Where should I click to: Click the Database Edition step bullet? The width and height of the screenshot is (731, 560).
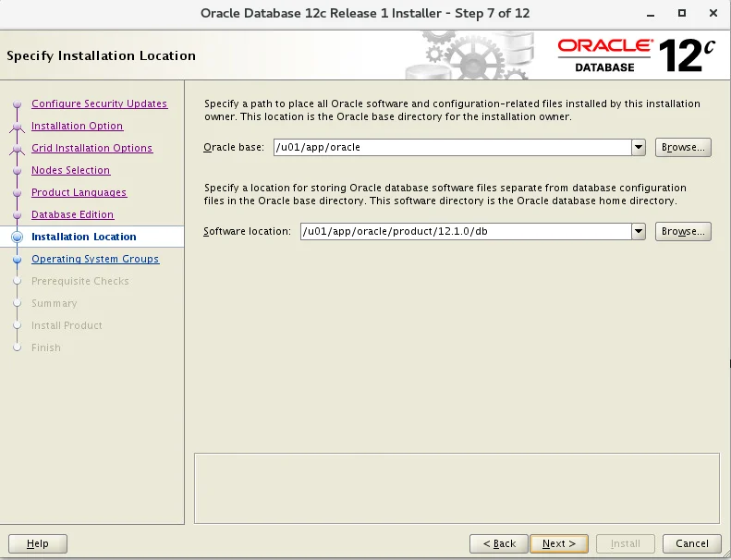click(18, 215)
